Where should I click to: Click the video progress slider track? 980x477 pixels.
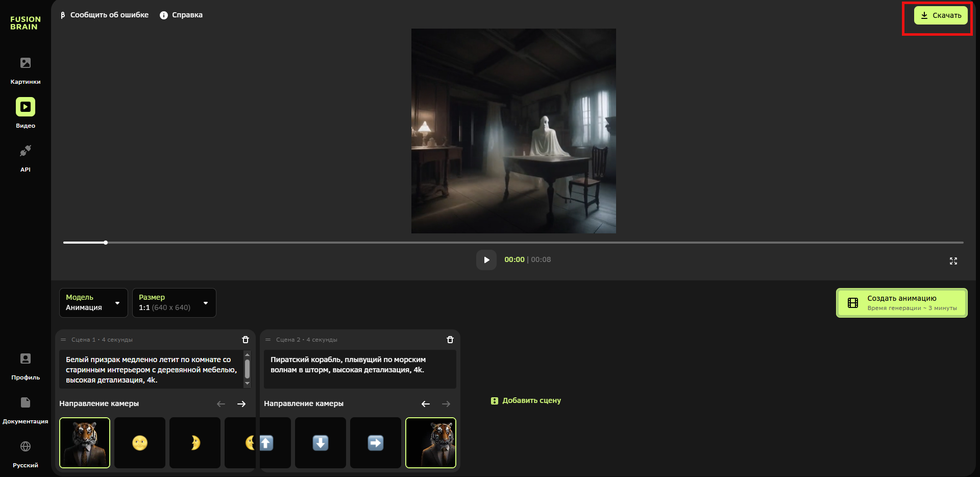[x=510, y=243]
